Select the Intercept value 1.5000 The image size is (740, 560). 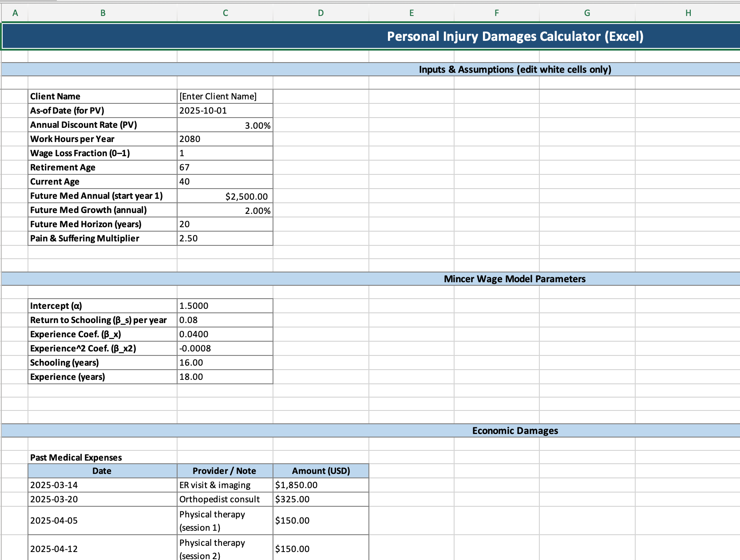click(x=225, y=306)
